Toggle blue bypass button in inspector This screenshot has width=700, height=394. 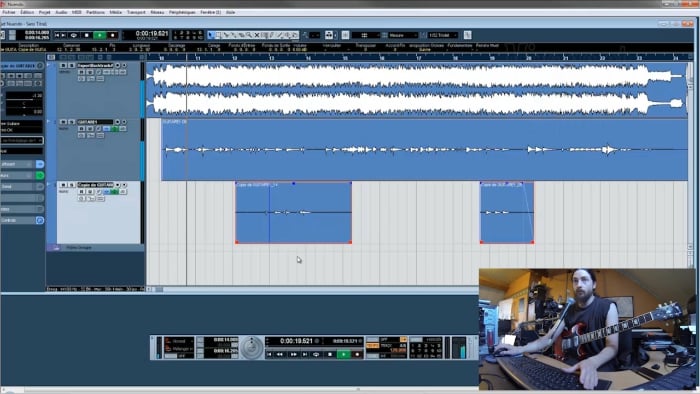pos(40,164)
